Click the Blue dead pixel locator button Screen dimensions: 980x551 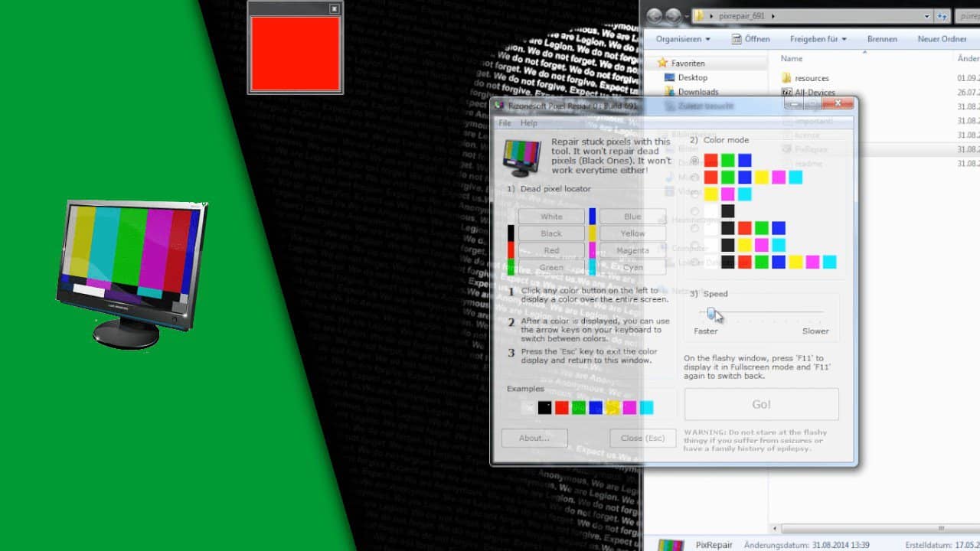632,217
